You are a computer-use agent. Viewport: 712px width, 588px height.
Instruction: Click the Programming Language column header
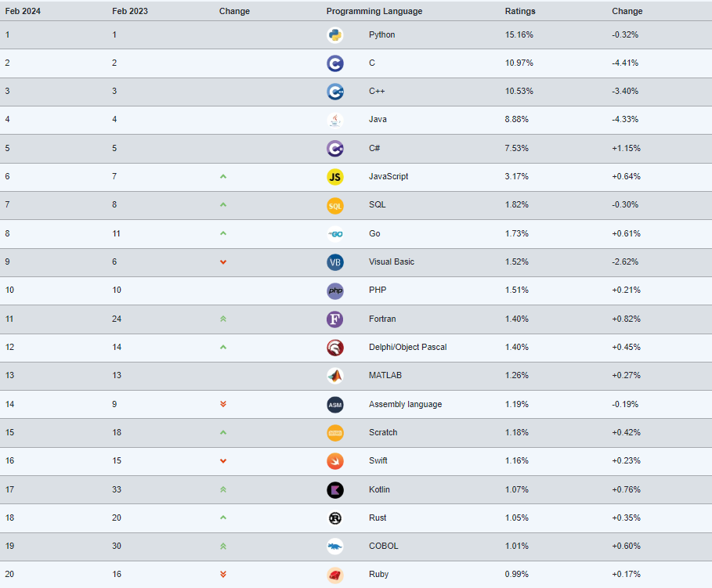point(374,11)
